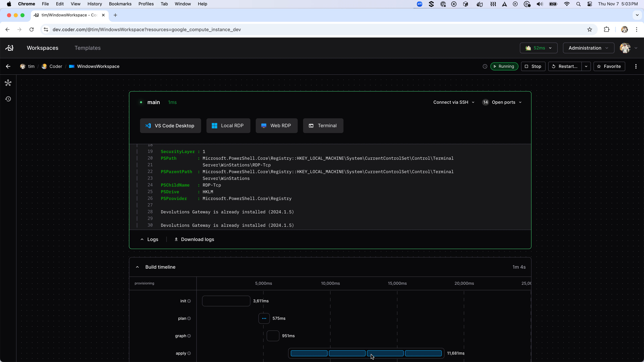Open the workspace more options kebab menu
Viewport: 644px width, 362px height.
pos(636,67)
